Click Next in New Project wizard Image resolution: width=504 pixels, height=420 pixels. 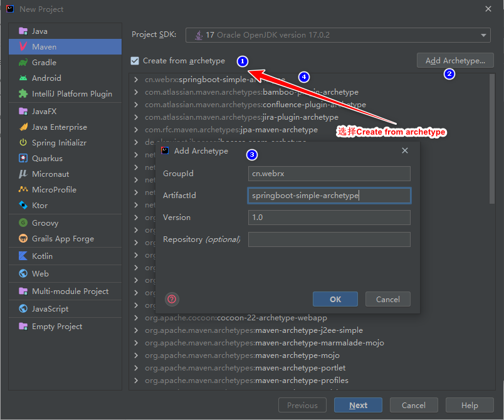tap(358, 405)
